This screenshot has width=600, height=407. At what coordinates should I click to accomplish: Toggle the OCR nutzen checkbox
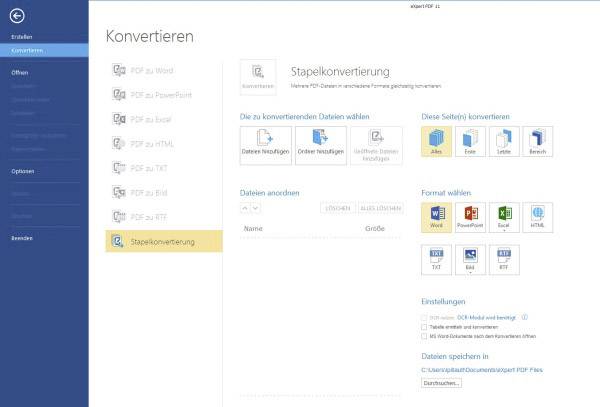coord(424,317)
